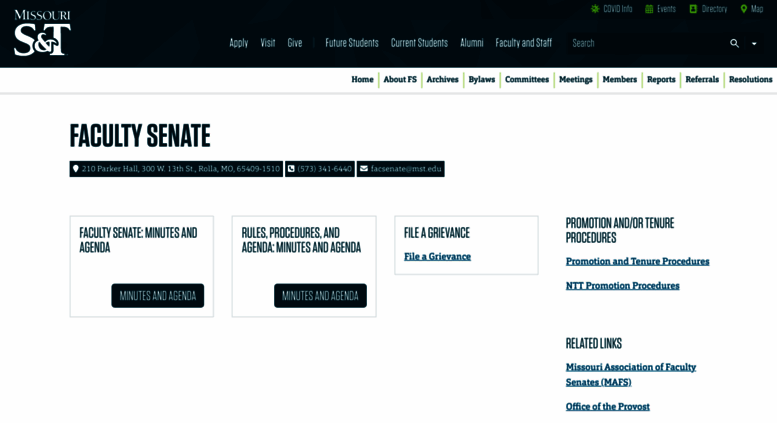Click the File a Grievance card heading
Image resolution: width=777 pixels, height=423 pixels.
point(437,233)
